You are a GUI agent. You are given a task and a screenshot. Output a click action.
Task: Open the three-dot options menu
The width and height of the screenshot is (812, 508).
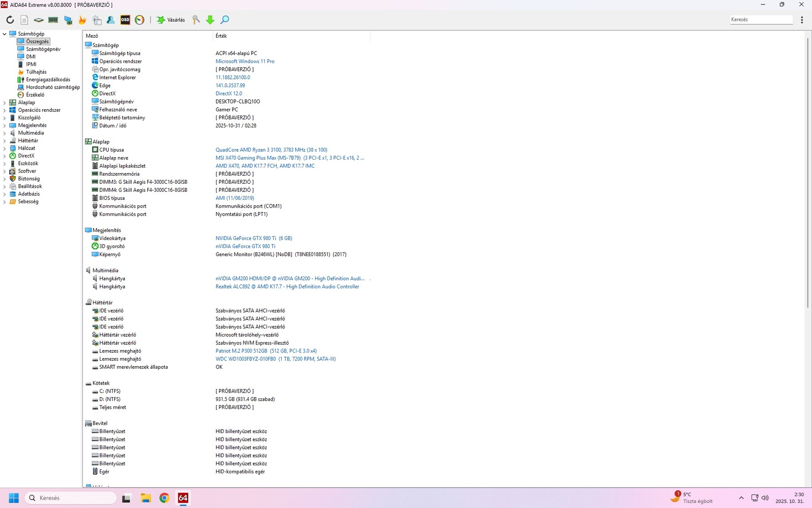pyautogui.click(x=802, y=20)
